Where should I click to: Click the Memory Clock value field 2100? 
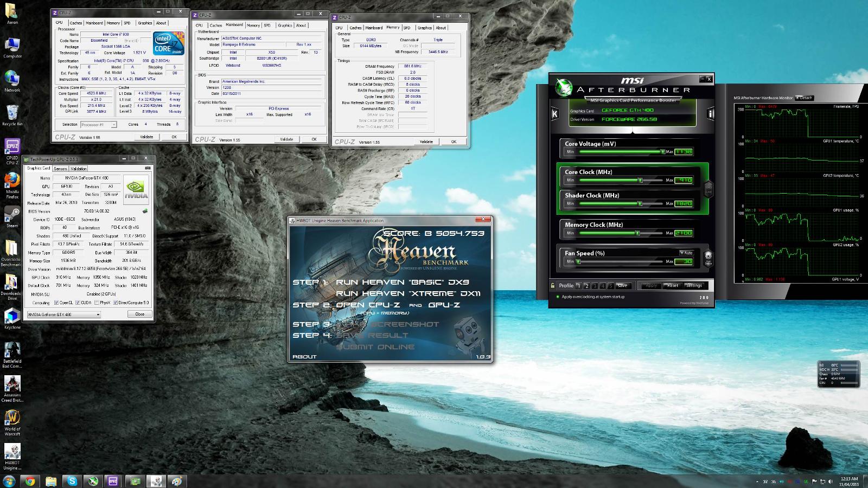684,233
